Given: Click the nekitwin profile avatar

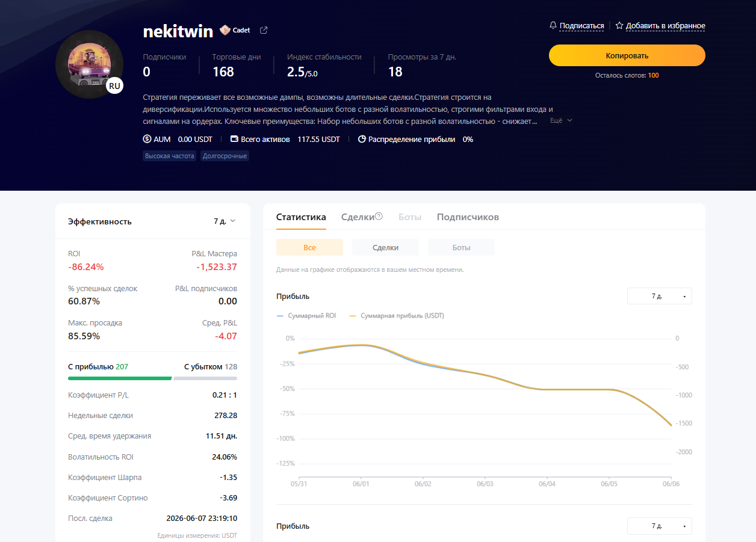Looking at the screenshot, I should [89, 64].
